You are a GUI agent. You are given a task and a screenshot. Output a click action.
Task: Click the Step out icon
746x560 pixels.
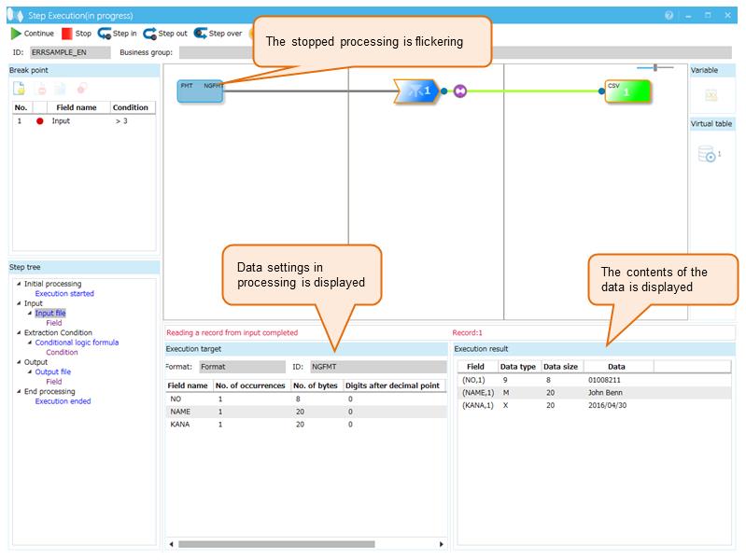[149, 34]
